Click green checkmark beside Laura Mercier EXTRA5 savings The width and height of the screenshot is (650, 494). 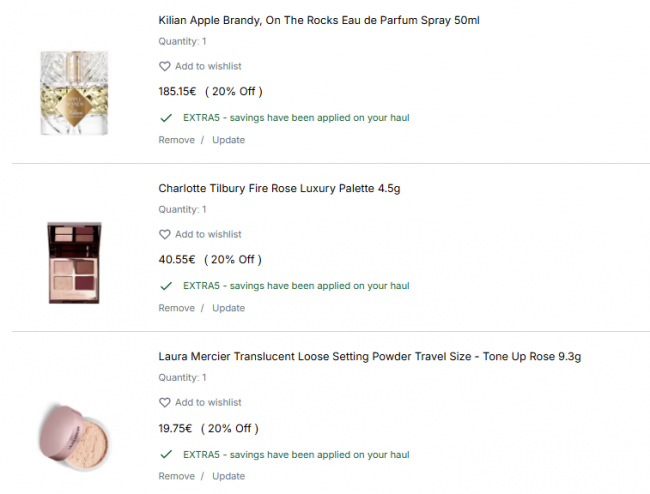(x=166, y=455)
